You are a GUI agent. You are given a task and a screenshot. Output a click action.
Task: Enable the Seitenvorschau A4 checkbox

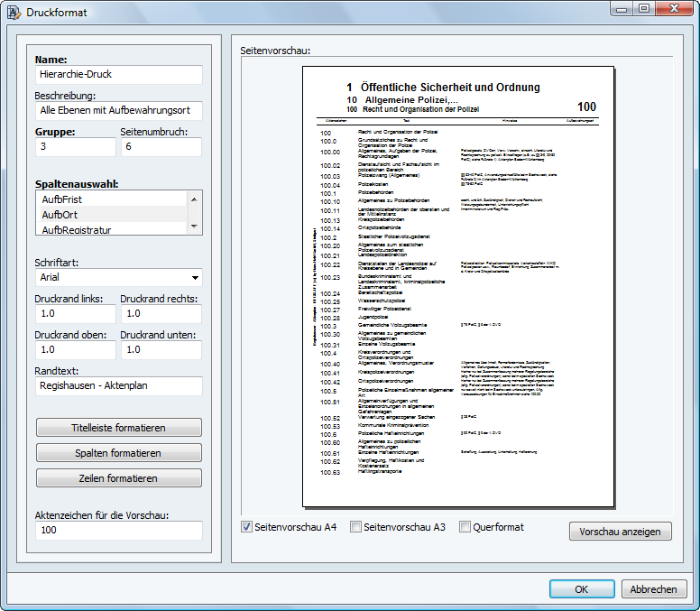247,527
